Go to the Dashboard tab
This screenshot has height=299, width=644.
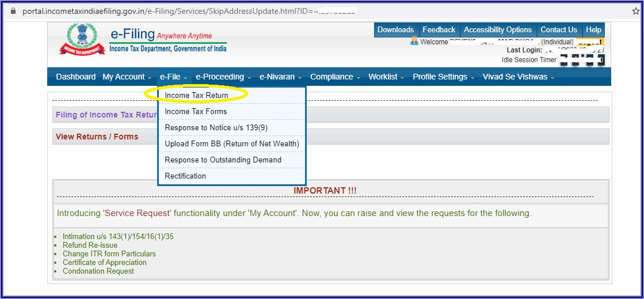click(x=76, y=77)
